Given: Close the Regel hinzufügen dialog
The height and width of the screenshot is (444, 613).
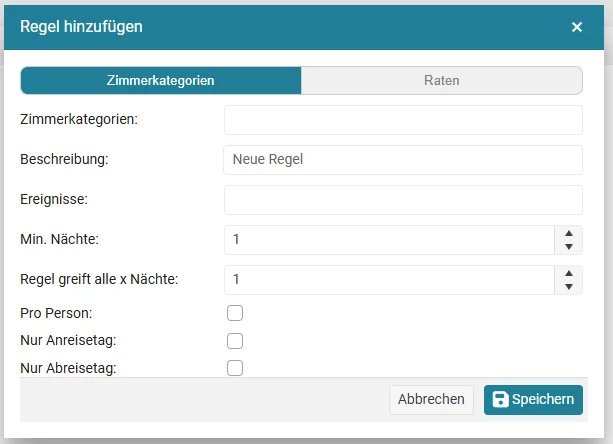Looking at the screenshot, I should tap(577, 27).
